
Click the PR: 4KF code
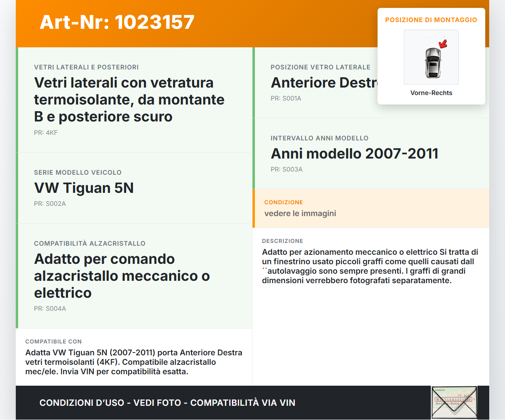point(46,133)
